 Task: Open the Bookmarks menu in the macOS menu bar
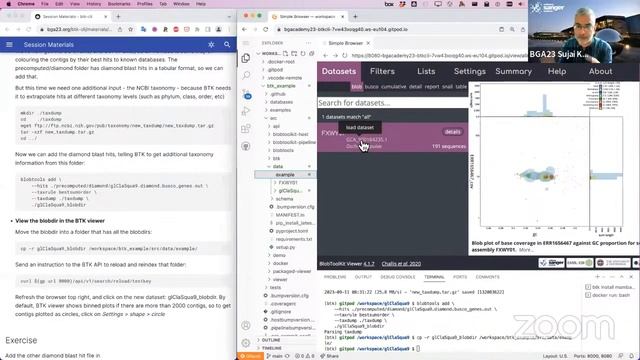[x=119, y=4]
